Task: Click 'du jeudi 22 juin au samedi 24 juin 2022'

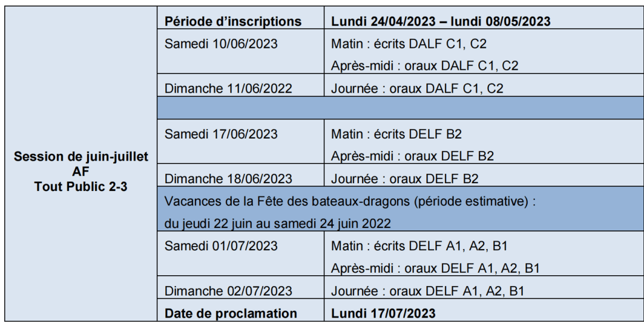Action: [278, 224]
